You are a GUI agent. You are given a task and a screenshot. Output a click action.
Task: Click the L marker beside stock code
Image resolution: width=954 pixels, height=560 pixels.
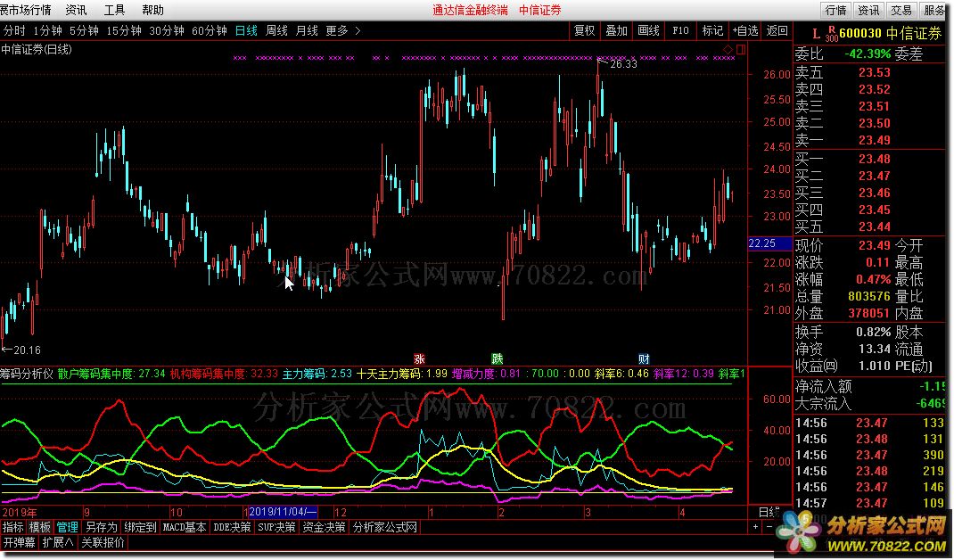coord(817,34)
